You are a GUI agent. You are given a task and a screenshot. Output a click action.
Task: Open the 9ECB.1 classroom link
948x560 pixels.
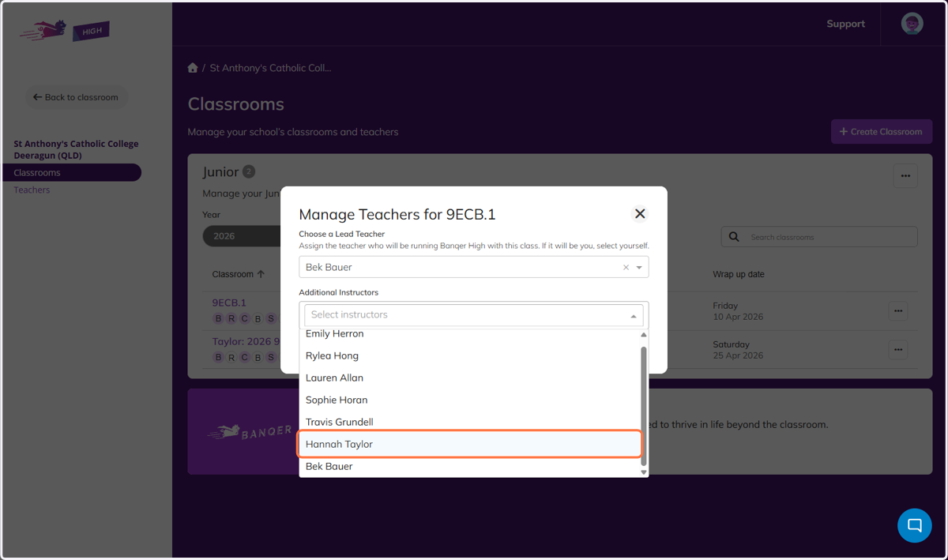(x=229, y=303)
